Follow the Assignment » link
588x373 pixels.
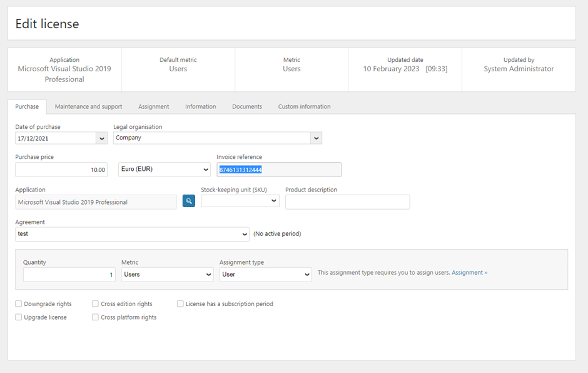470,272
